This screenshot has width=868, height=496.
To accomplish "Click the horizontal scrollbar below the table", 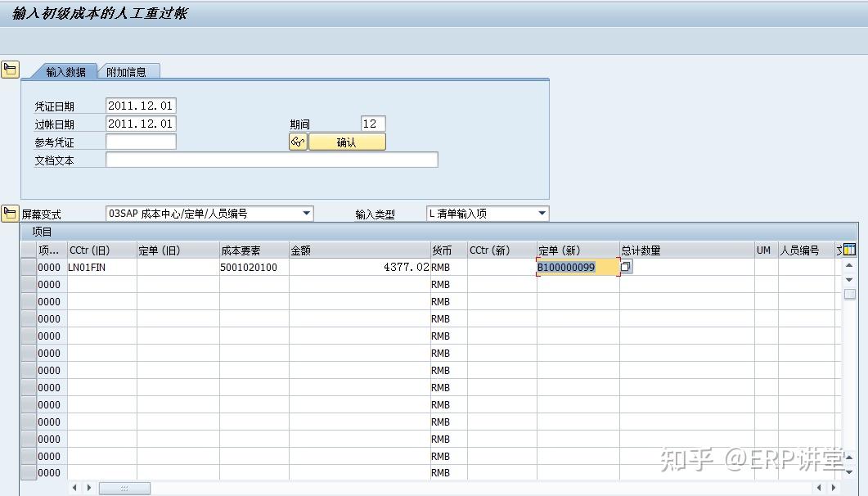I will coord(124,489).
